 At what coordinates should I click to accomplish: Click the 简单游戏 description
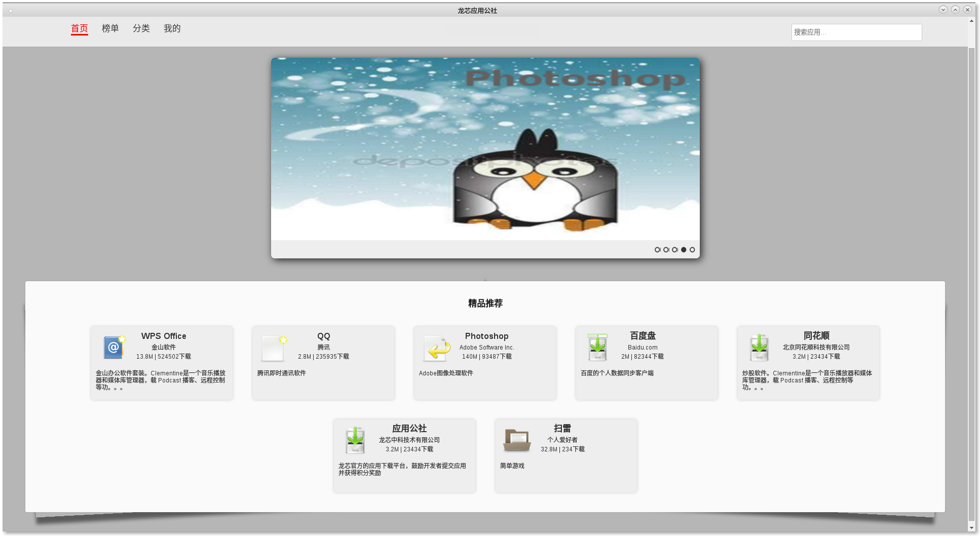512,466
